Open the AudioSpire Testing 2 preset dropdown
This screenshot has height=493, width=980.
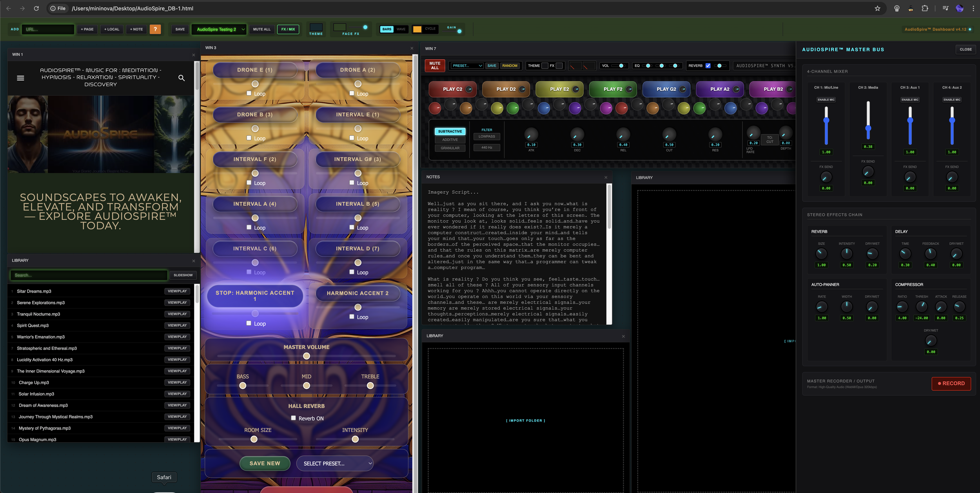click(x=219, y=29)
